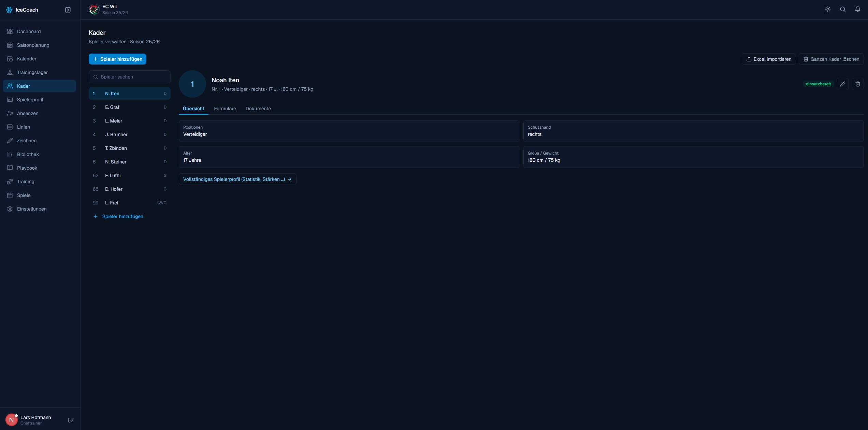Delete Noah Iten with trash icon
The image size is (868, 430).
tap(858, 84)
